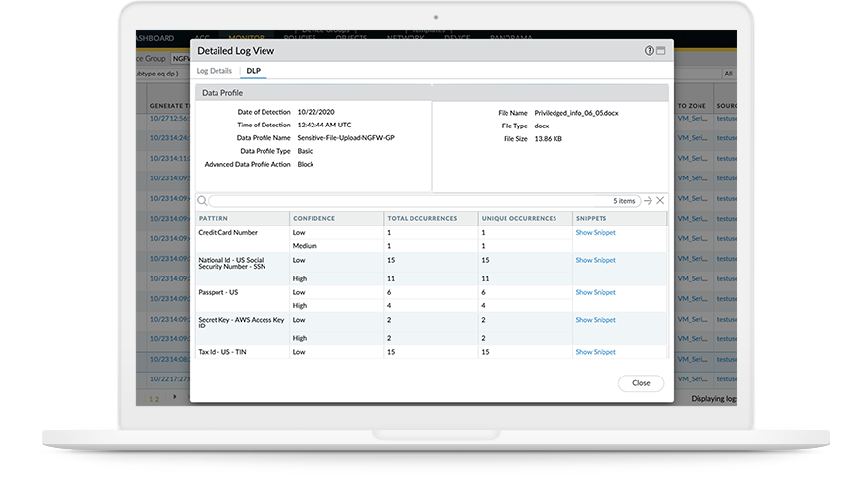The width and height of the screenshot is (868, 502).
Task: Show Snippet for AWS Access Key ID
Action: click(x=596, y=320)
